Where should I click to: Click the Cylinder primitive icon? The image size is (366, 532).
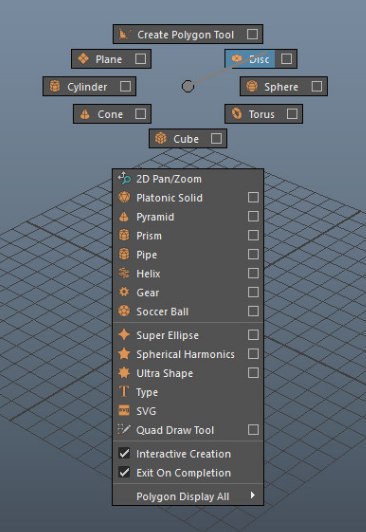point(55,86)
